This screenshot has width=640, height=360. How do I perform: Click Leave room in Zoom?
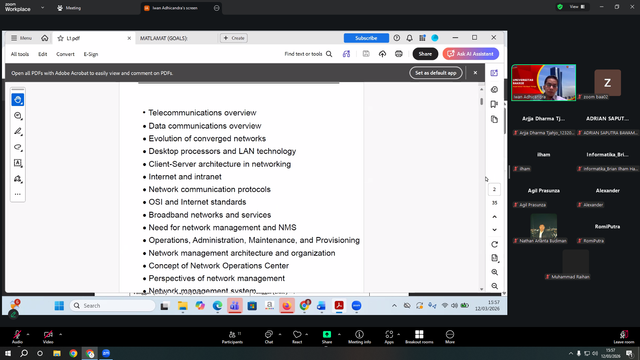click(x=624, y=337)
